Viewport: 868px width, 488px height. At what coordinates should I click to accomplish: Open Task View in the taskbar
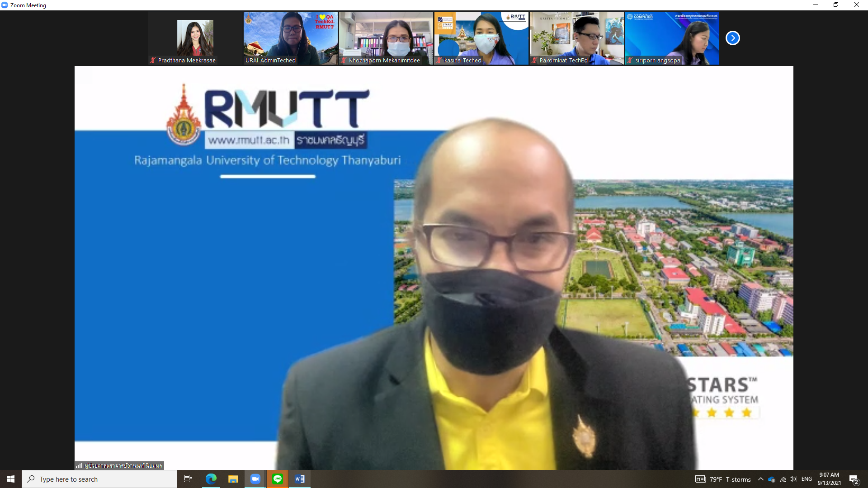pos(188,479)
